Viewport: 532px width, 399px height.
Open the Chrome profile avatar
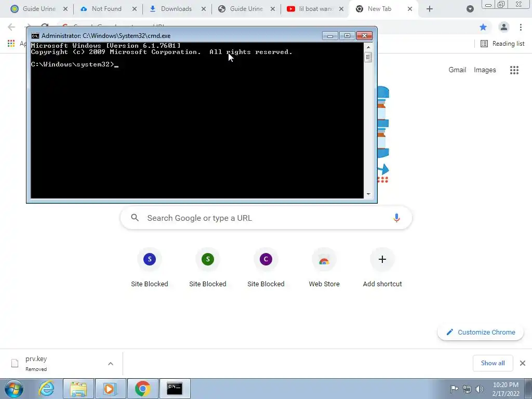[504, 27]
